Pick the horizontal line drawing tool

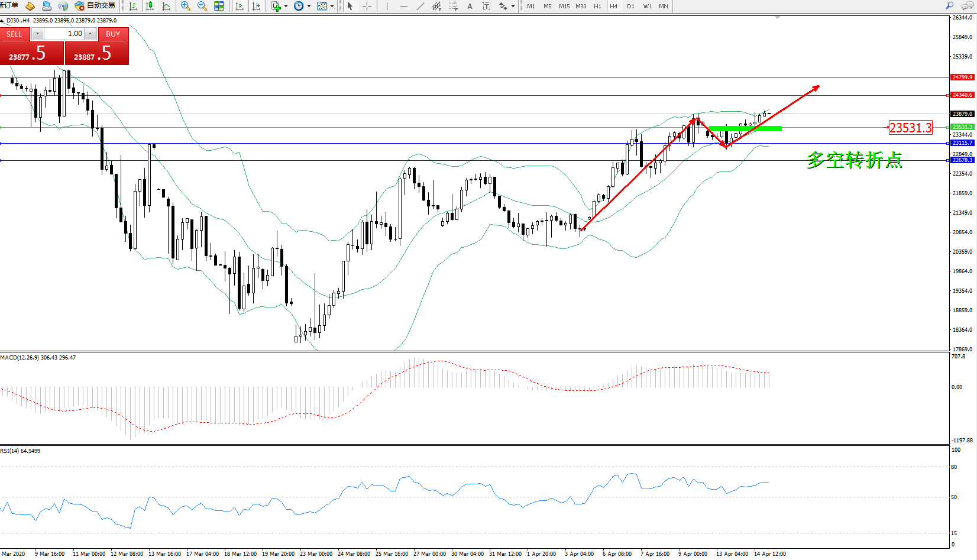[x=403, y=6]
